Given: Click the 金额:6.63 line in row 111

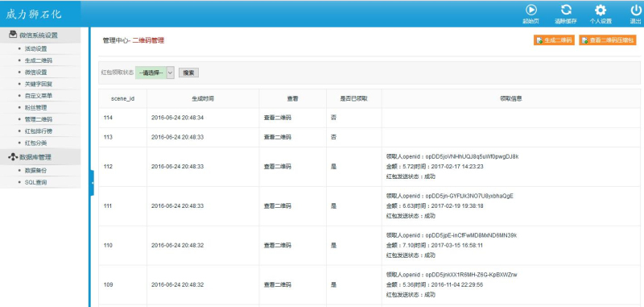Looking at the screenshot, I should tap(435, 206).
